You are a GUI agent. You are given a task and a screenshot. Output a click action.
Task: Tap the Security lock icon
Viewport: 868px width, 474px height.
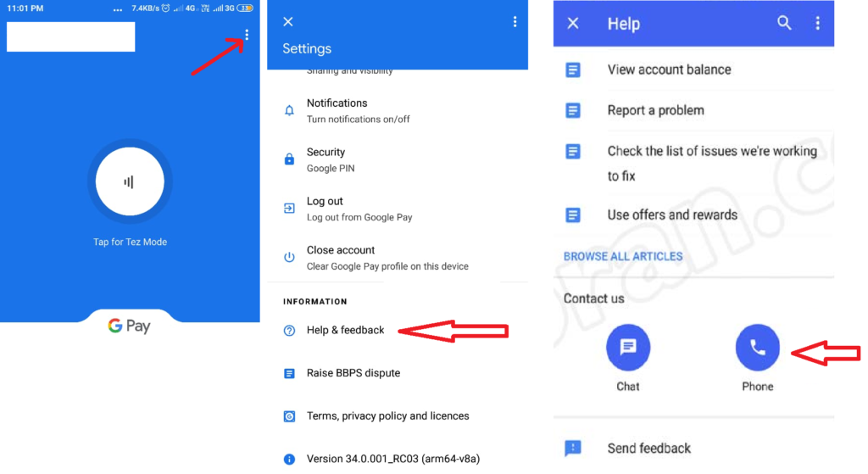point(289,159)
